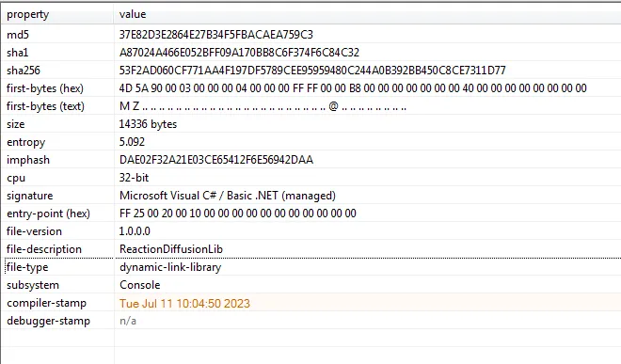Select the compiler-stamp property label
The height and width of the screenshot is (364, 621).
46,303
